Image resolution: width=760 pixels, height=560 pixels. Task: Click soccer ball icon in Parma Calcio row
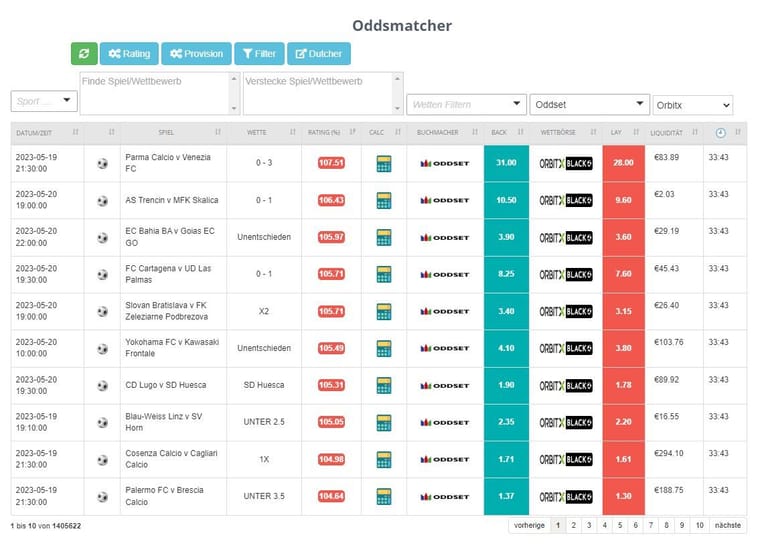(x=102, y=163)
